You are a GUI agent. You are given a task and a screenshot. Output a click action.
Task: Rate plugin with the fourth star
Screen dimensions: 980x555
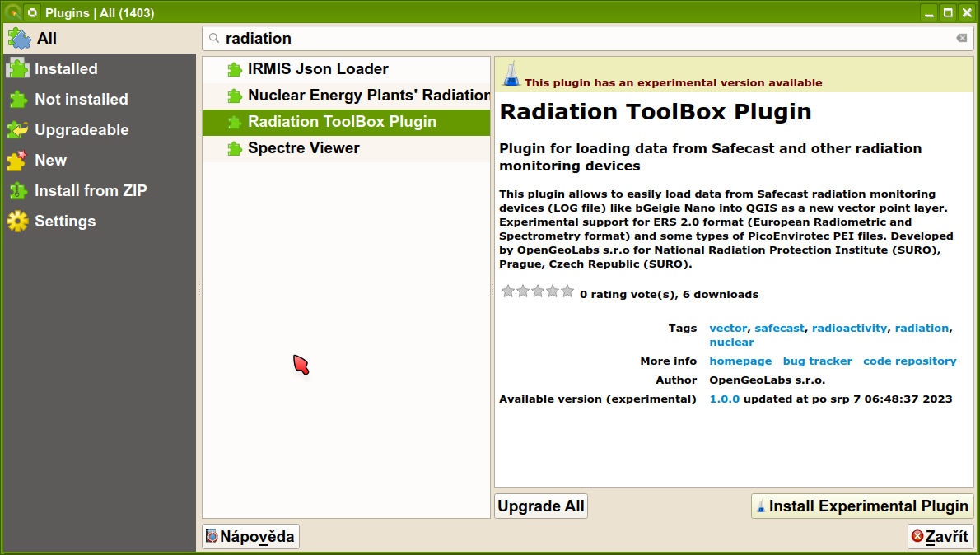553,291
